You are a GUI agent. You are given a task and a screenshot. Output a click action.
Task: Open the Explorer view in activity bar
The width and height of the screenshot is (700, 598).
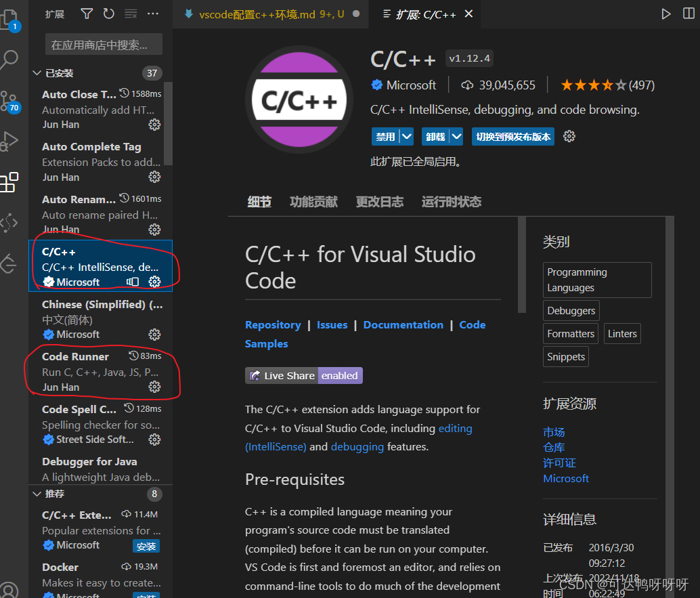pos(9,20)
